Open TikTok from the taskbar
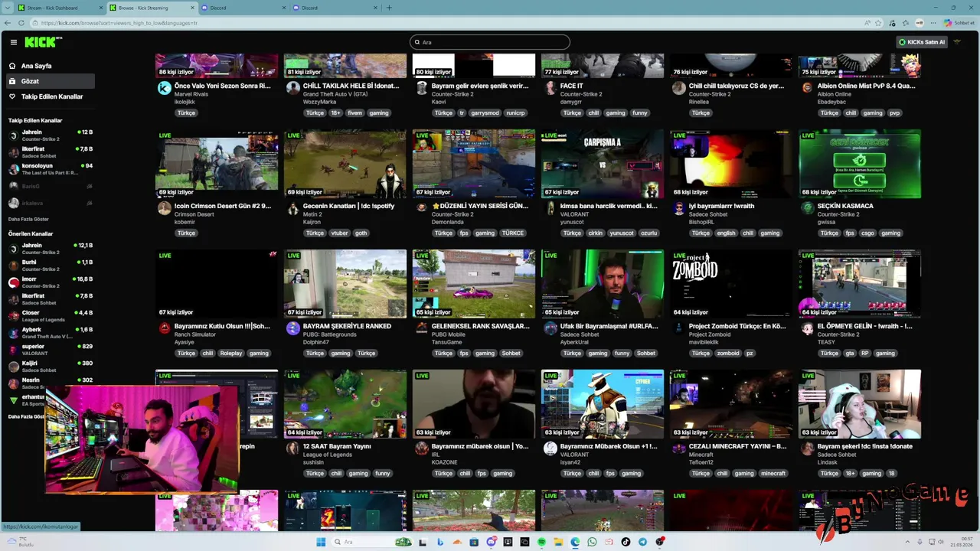This screenshot has height=551, width=980. coord(626,542)
